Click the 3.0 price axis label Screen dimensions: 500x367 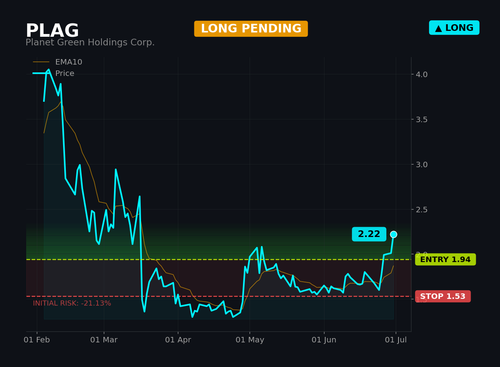pyautogui.click(x=422, y=164)
